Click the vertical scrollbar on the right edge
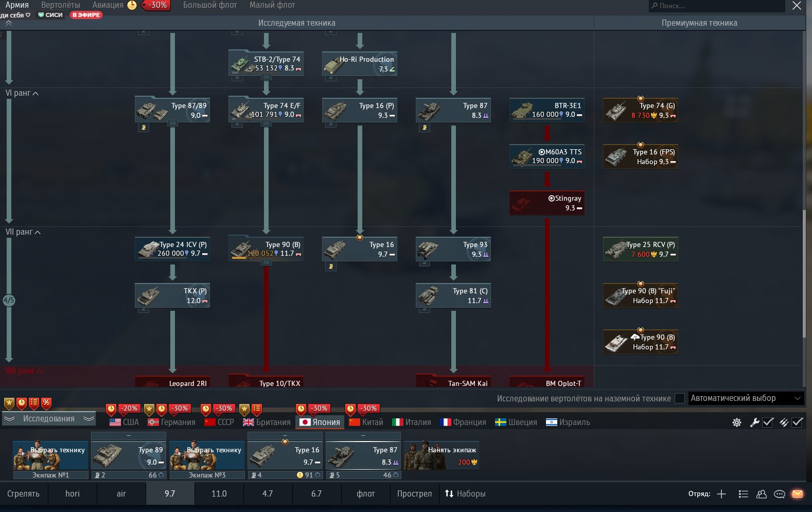This screenshot has height=512, width=812. (803, 274)
